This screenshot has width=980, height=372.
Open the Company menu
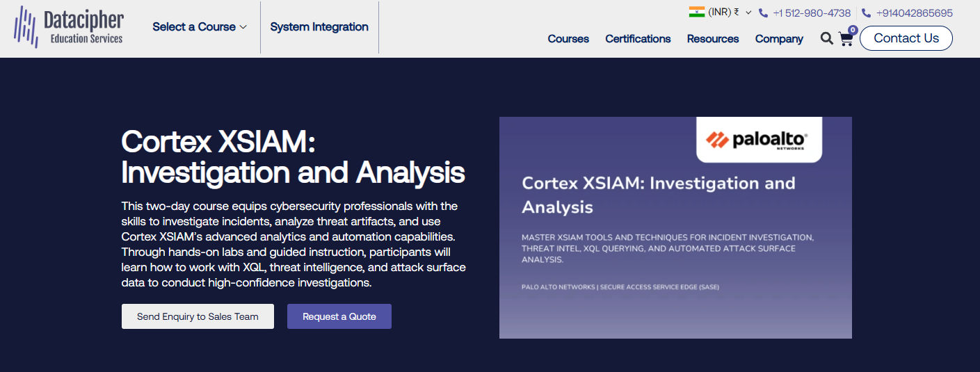click(779, 39)
